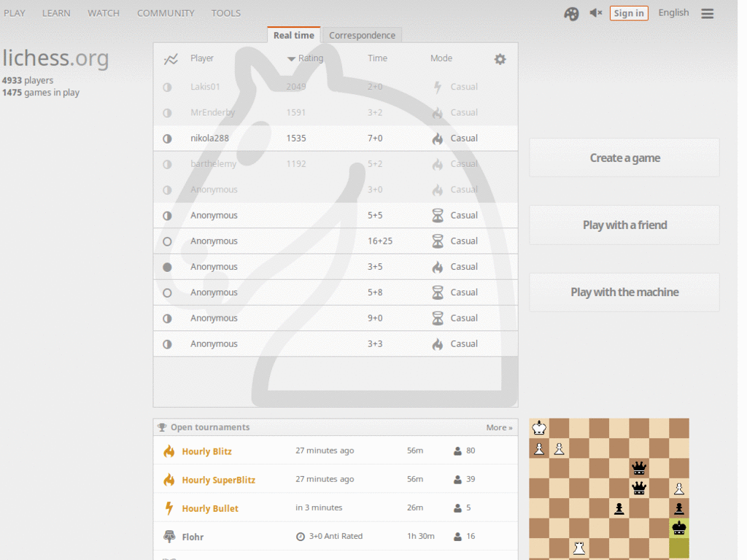Unmute lichess sounds via speaker icon
This screenshot has height=560, width=747.
coord(595,12)
